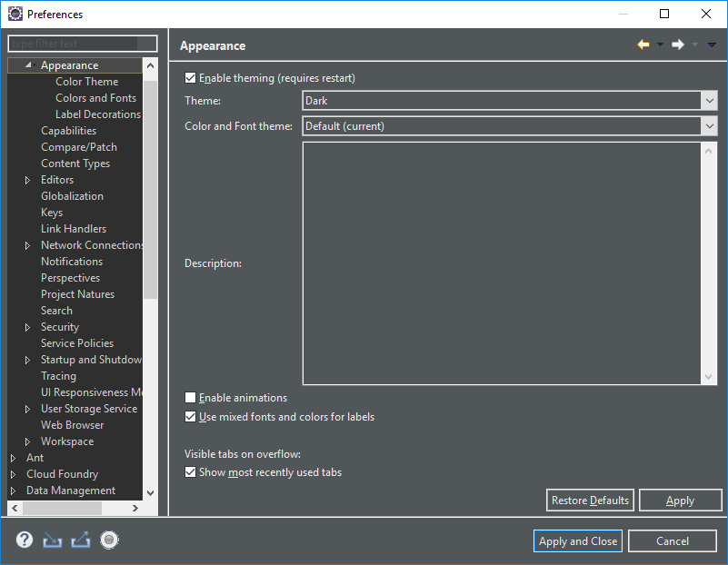728x565 pixels.
Task: Open the Content Types preference page
Action: (x=75, y=164)
